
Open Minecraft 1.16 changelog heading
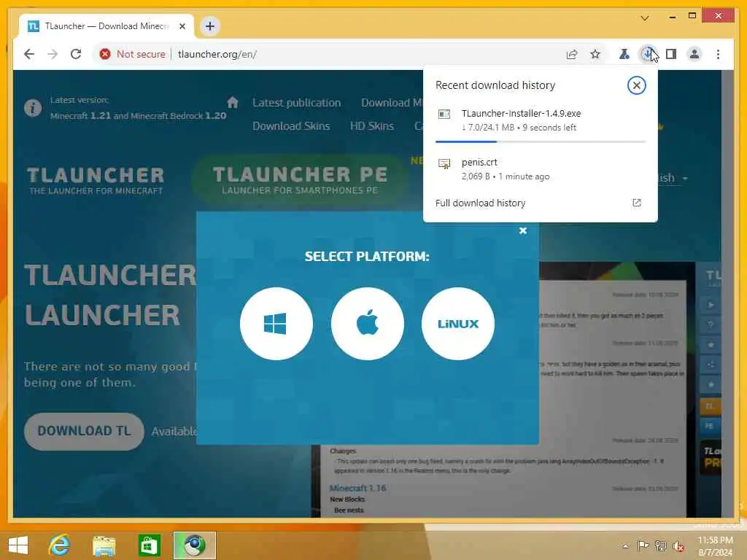357,488
